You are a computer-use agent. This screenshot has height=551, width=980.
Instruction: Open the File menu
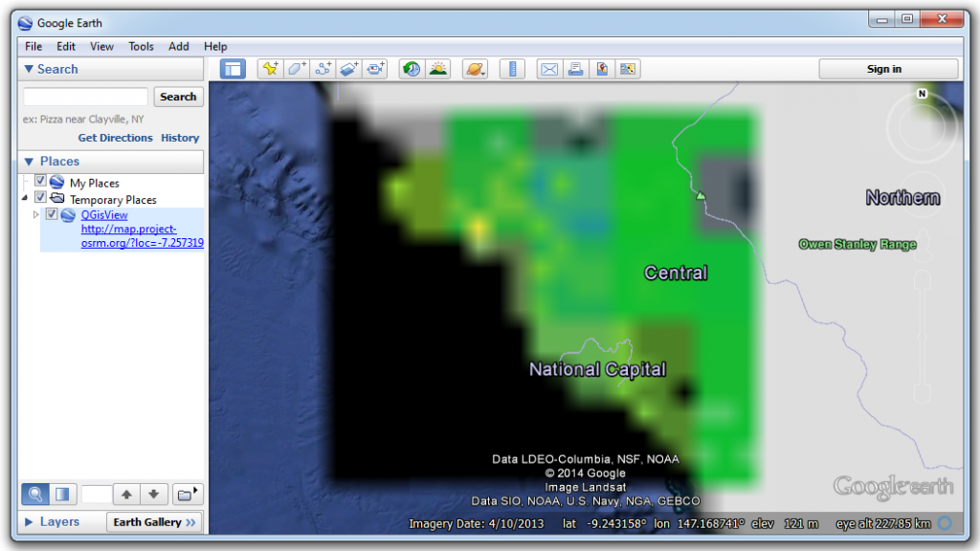[x=33, y=46]
